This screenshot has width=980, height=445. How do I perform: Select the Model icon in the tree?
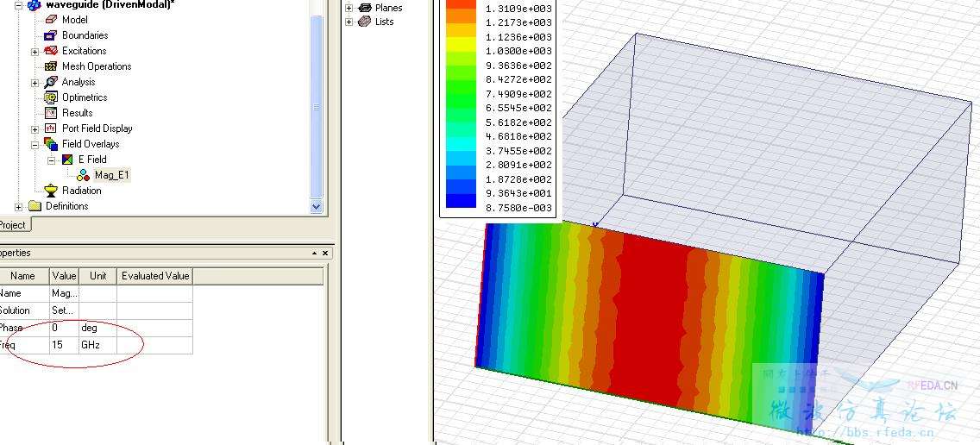click(51, 20)
